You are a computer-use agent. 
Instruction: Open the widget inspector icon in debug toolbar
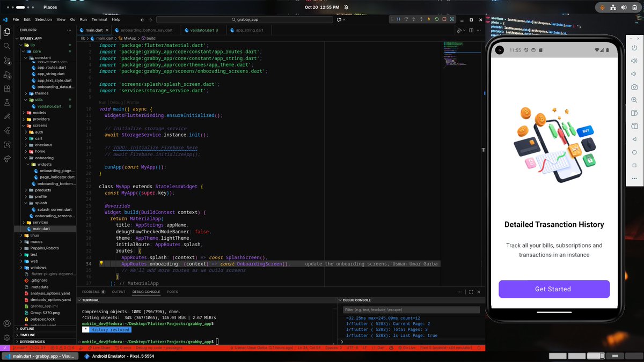tap(452, 19)
